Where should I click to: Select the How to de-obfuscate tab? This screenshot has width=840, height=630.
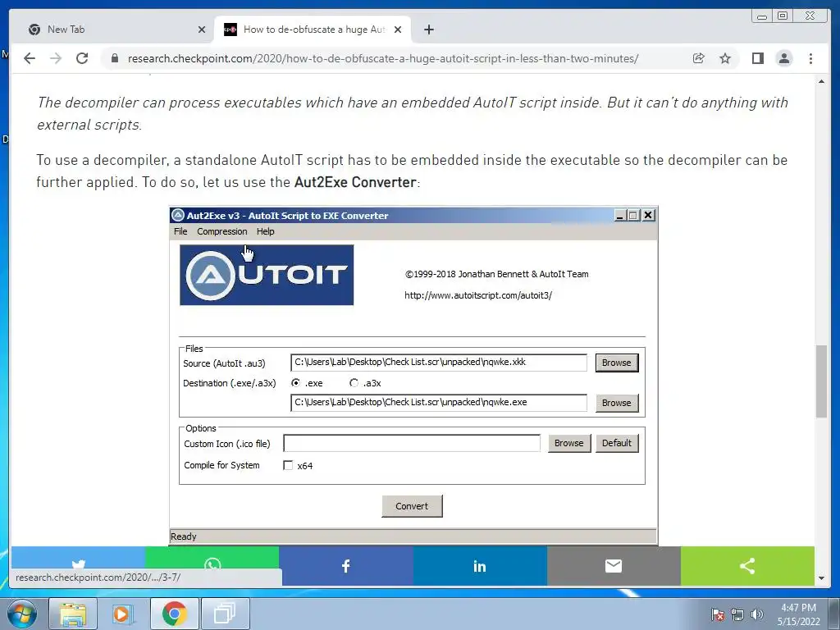pyautogui.click(x=313, y=30)
